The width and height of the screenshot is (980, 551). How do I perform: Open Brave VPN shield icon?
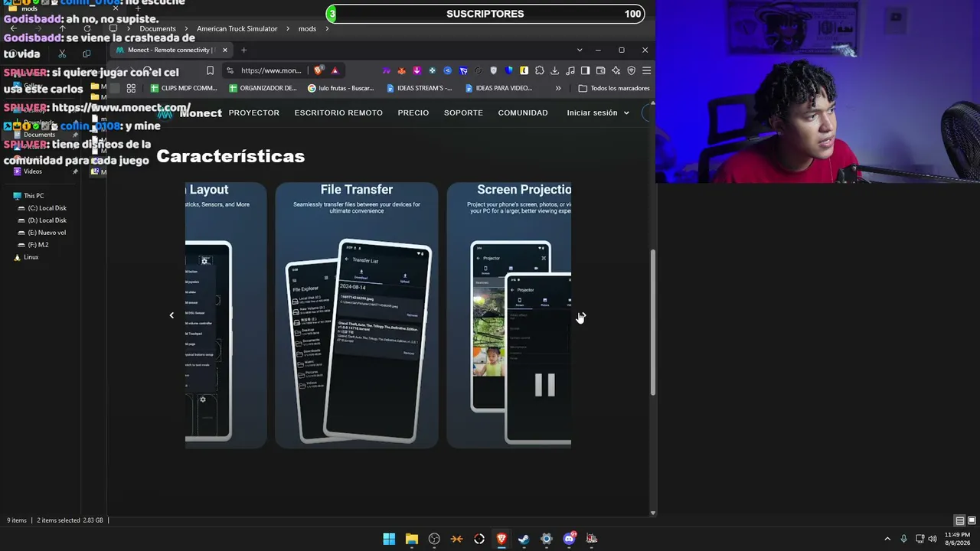click(x=632, y=70)
